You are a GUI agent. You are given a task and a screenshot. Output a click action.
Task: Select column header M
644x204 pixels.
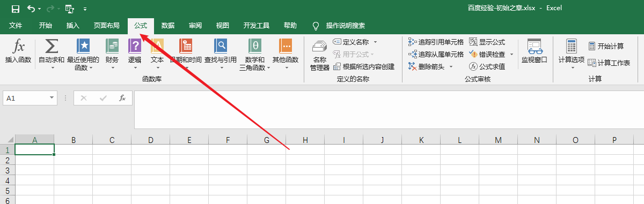pyautogui.click(x=498, y=140)
